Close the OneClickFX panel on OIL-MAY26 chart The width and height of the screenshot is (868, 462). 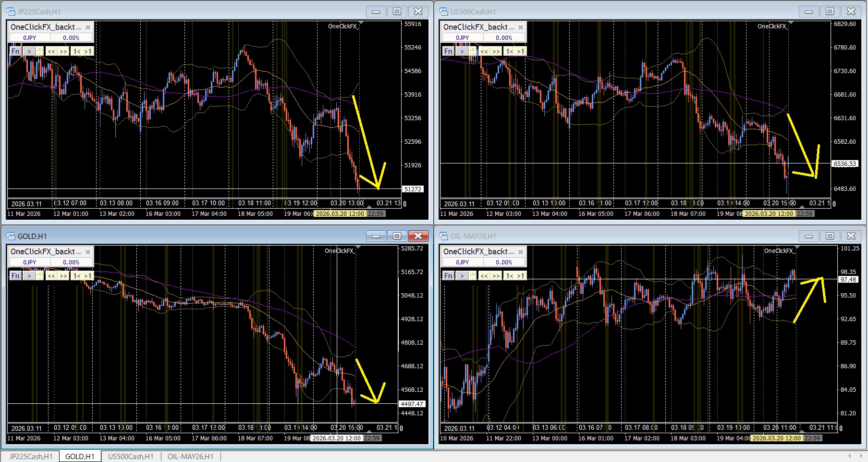[521, 252]
